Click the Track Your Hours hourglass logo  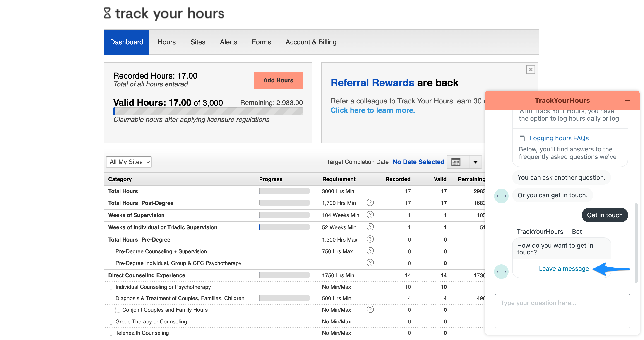(107, 13)
